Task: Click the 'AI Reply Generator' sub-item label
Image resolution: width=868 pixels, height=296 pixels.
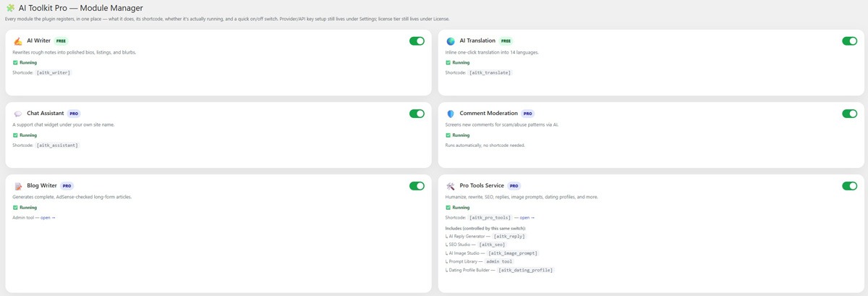Action: (467, 236)
